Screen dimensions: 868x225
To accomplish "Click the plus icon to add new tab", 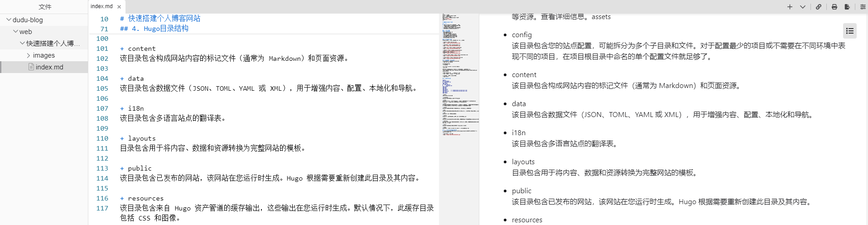I will point(790,7).
